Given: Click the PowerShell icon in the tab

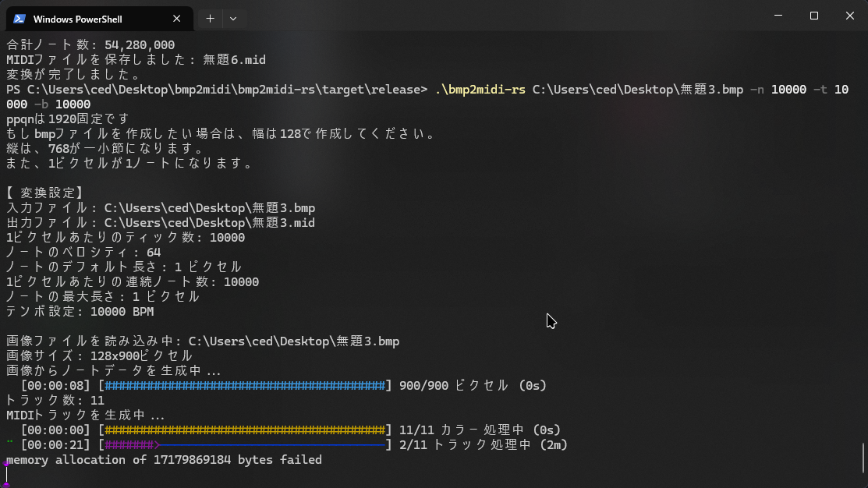Looking at the screenshot, I should 19,18.
